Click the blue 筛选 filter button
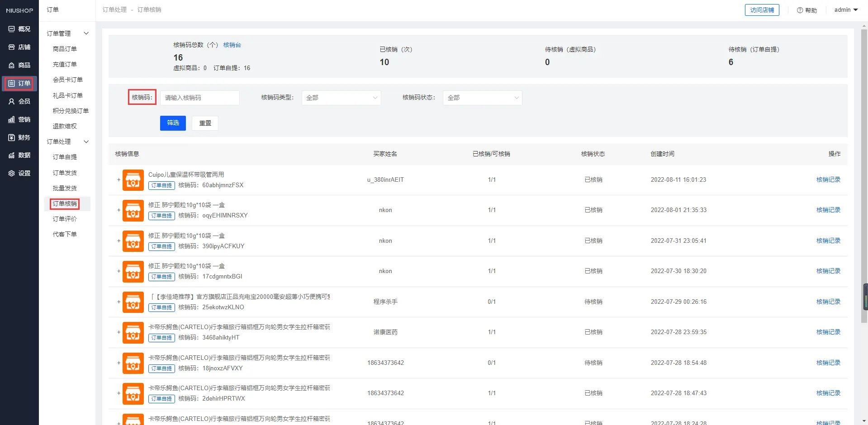This screenshot has height=425, width=868. coord(173,123)
